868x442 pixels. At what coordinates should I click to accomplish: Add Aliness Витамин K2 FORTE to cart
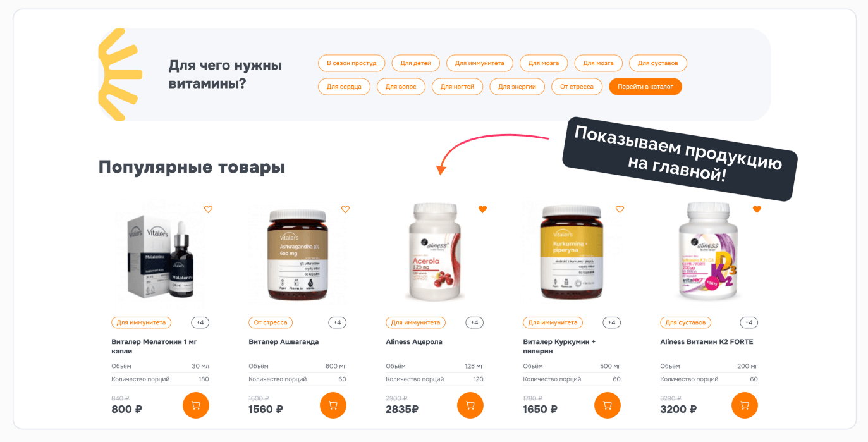pyautogui.click(x=745, y=405)
